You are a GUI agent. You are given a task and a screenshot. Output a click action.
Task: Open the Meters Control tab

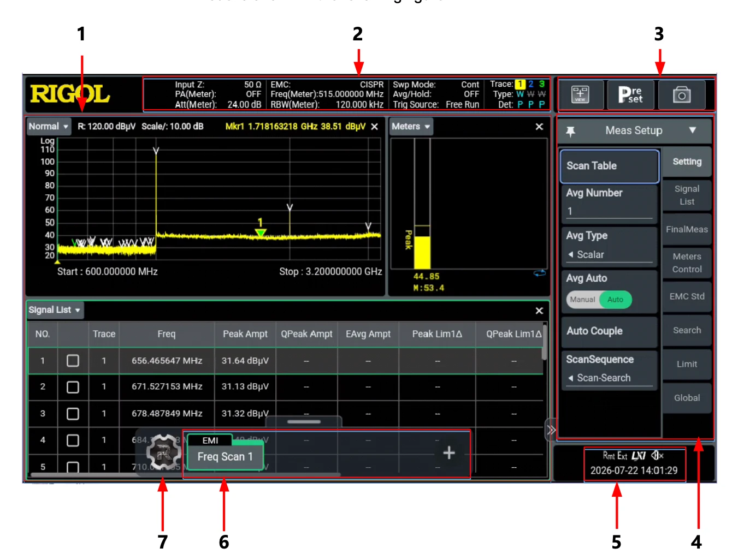click(x=687, y=263)
